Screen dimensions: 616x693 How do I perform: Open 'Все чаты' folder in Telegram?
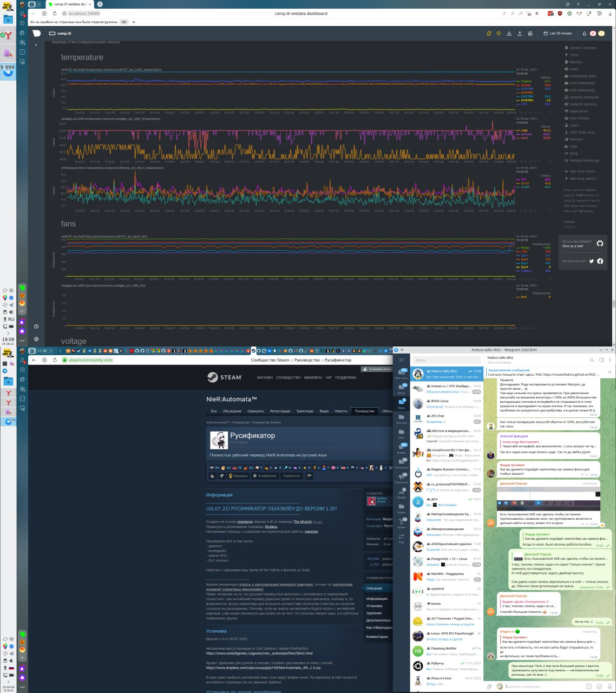pos(401,374)
